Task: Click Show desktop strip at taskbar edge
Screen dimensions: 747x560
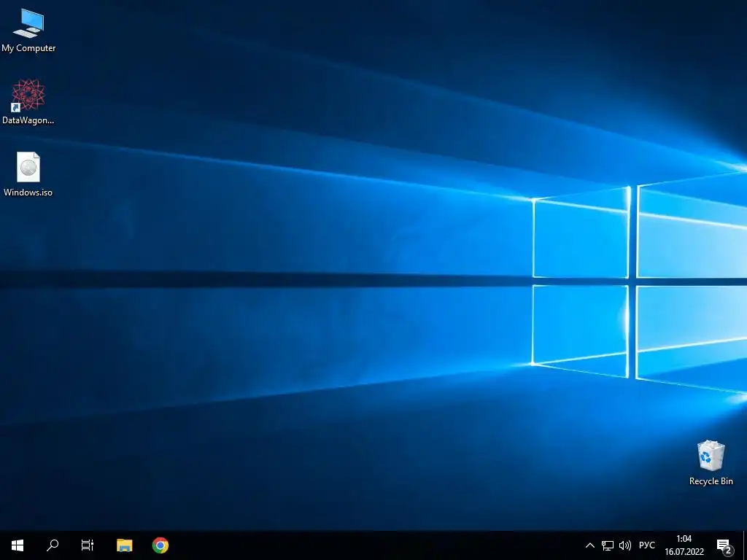Action: click(745, 545)
